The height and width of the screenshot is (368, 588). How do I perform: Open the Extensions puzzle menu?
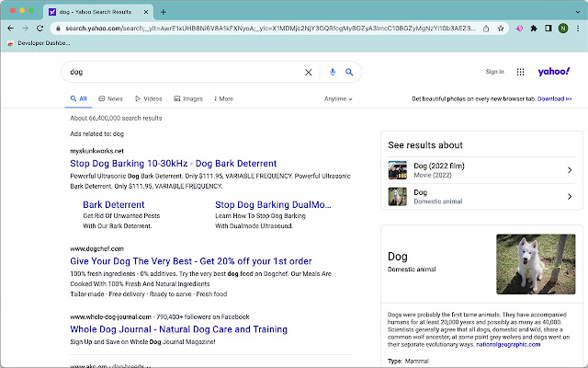point(534,29)
